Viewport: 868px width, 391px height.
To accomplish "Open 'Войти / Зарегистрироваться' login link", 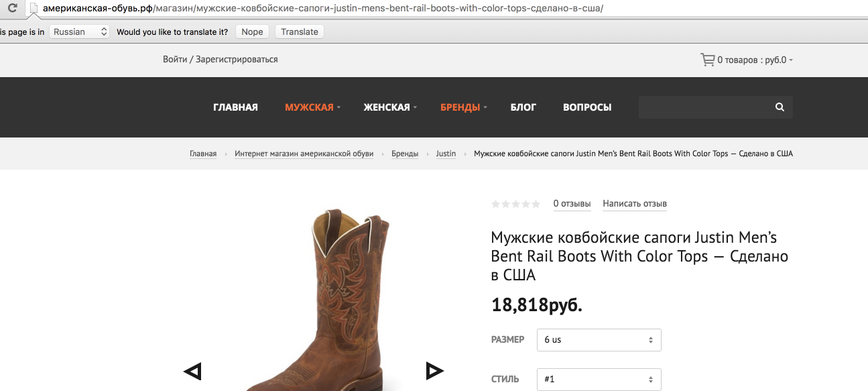I will pos(220,60).
